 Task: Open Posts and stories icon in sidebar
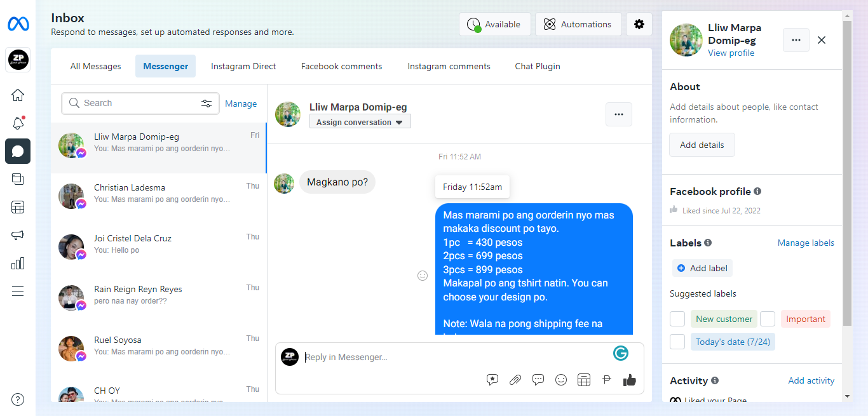coord(18,179)
